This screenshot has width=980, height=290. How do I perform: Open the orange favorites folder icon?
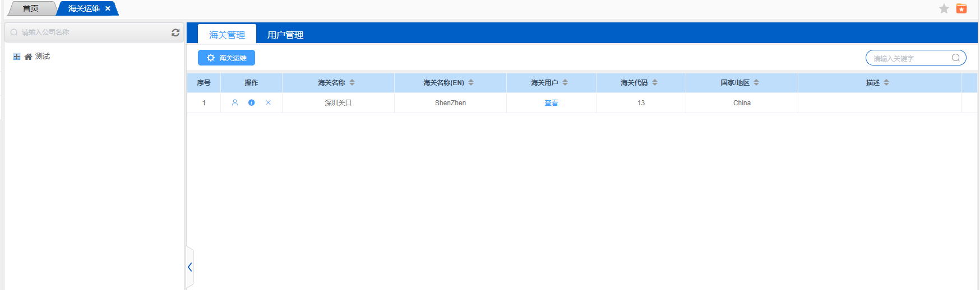pyautogui.click(x=961, y=8)
